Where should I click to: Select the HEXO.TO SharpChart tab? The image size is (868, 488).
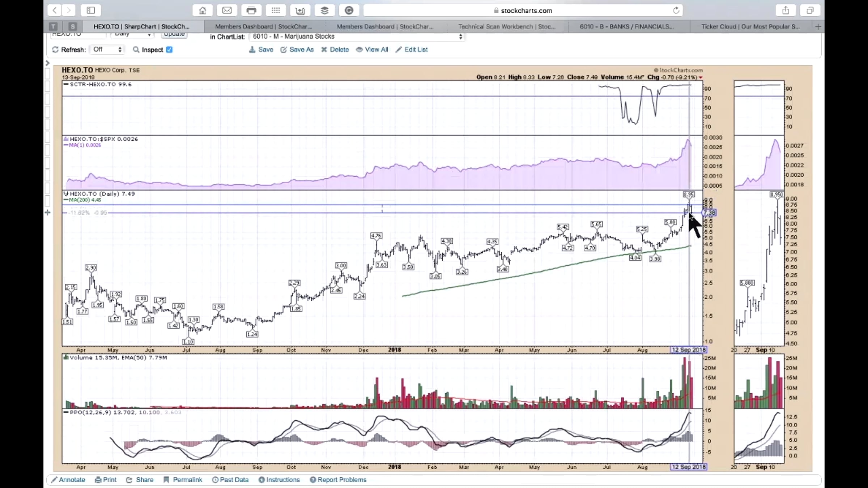point(141,27)
